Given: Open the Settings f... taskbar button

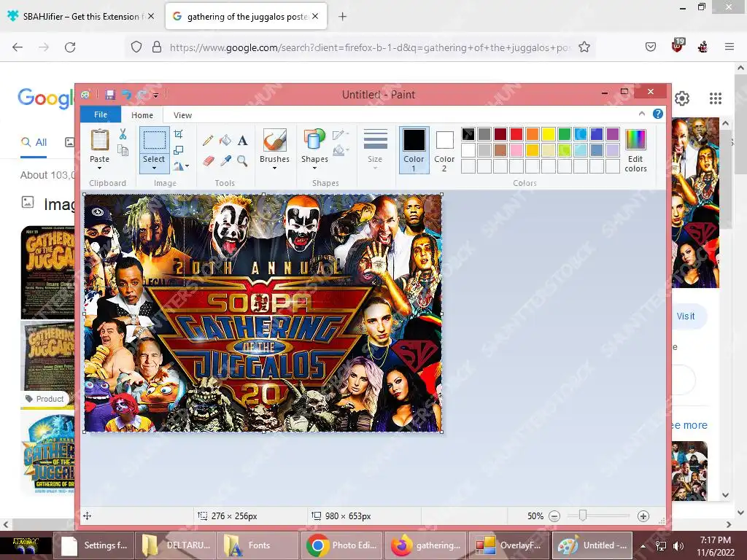Looking at the screenshot, I should coord(94,545).
